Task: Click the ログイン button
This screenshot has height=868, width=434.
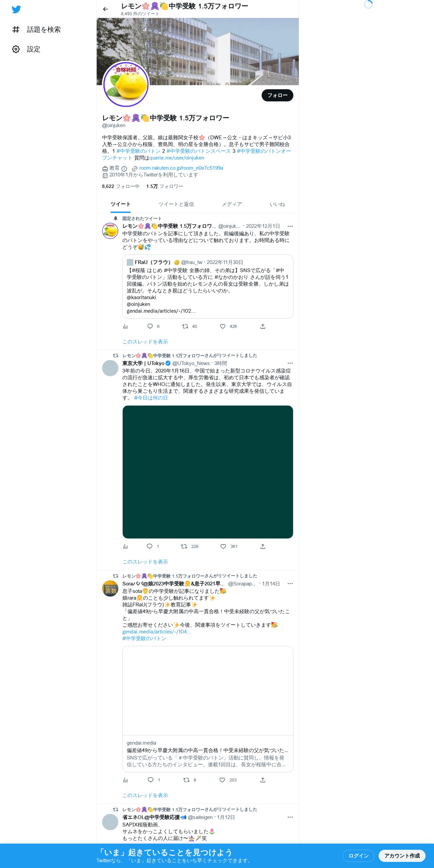Action: [x=359, y=856]
